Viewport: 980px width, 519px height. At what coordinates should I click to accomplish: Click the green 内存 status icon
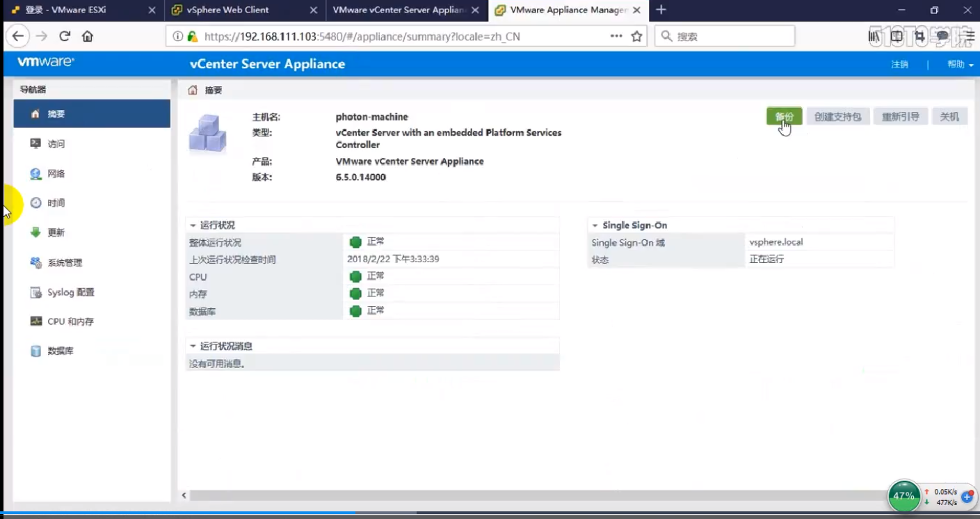point(355,294)
